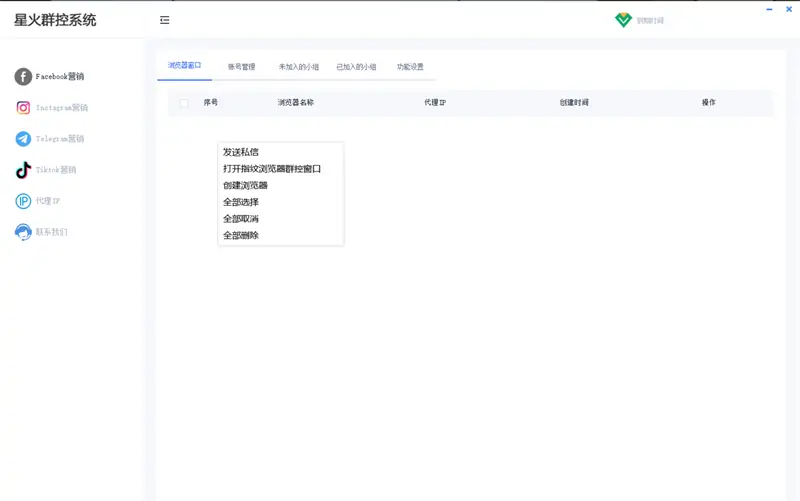Click the 到期时间 label beside the VIP badge

pyautogui.click(x=650, y=20)
